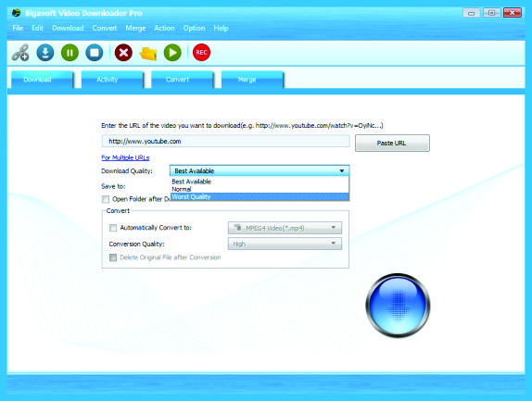The width and height of the screenshot is (532, 401).
Task: Choose Normal from the quality list
Action: point(260,189)
